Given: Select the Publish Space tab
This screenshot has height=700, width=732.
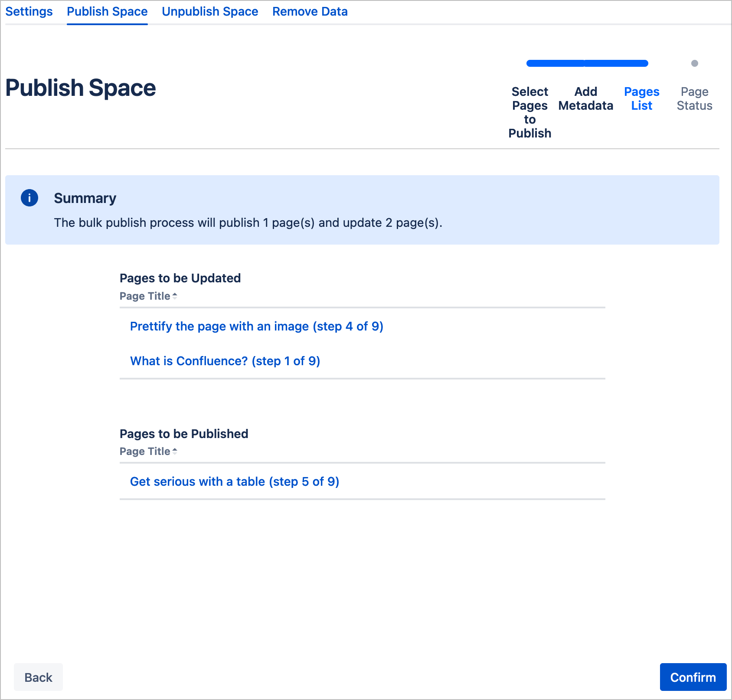Looking at the screenshot, I should [107, 12].
